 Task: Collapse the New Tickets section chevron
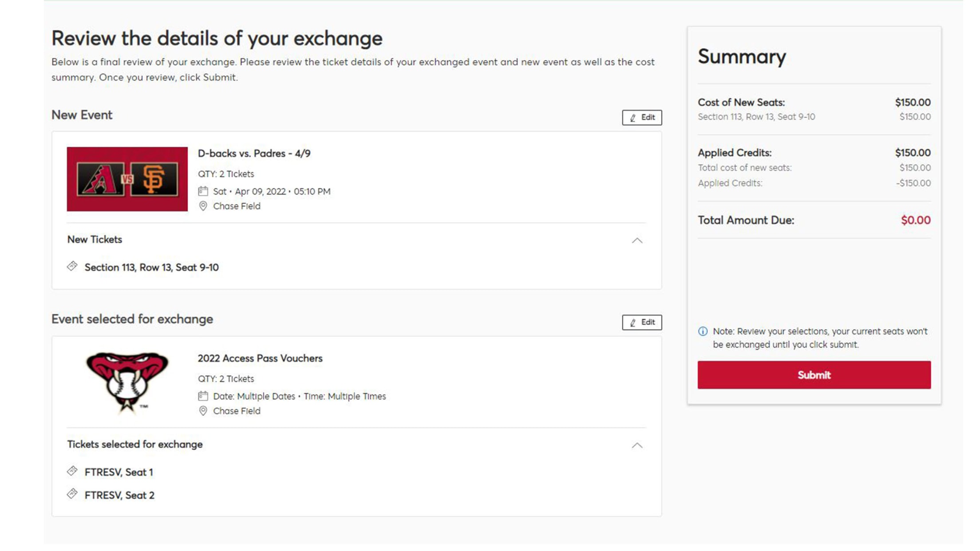(637, 240)
